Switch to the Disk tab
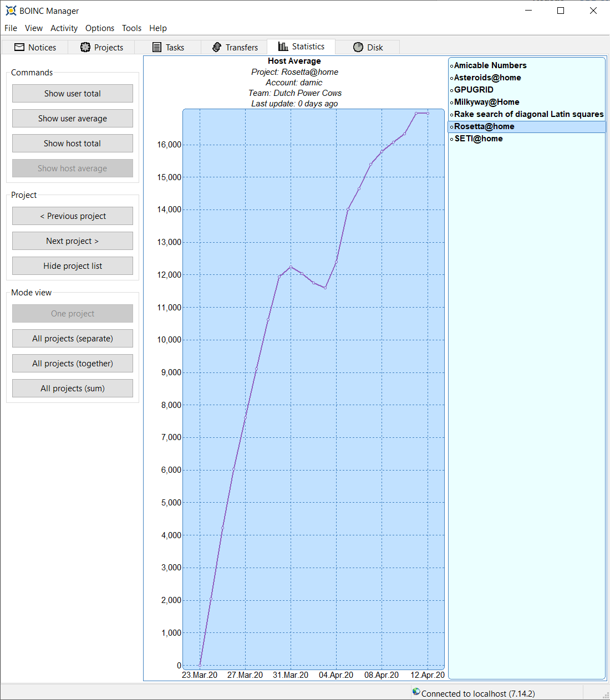Viewport: 610px width, 700px height. 368,47
